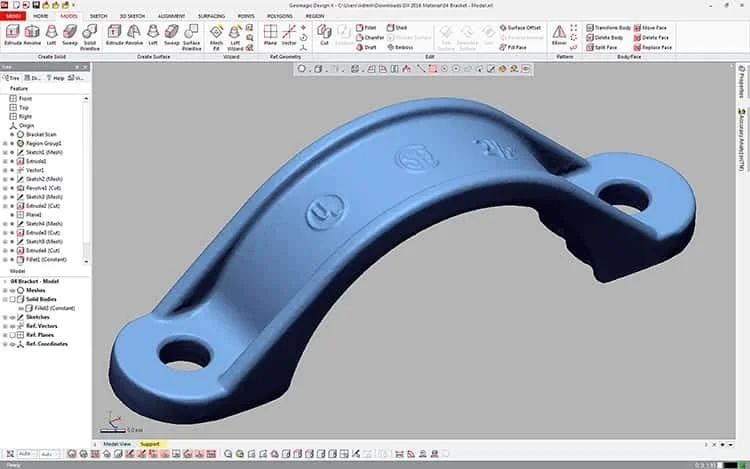Screen dimensions: 750x469
Task: Select the Transform Body tool
Action: (x=608, y=28)
